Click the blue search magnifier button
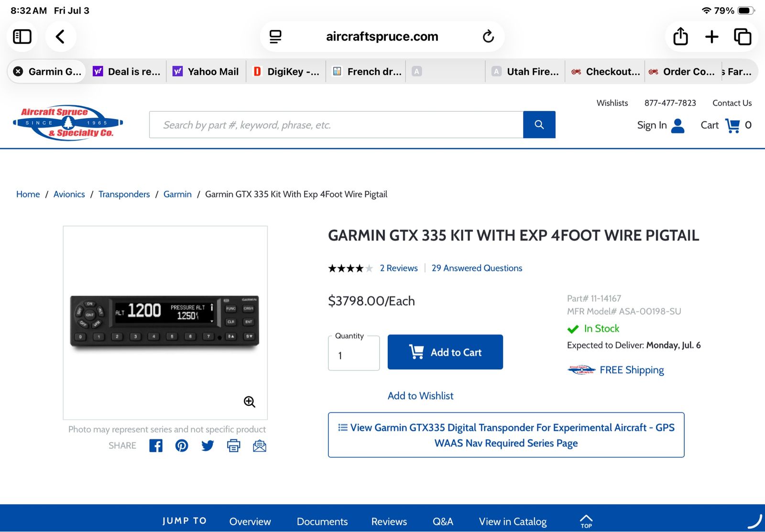 (539, 125)
